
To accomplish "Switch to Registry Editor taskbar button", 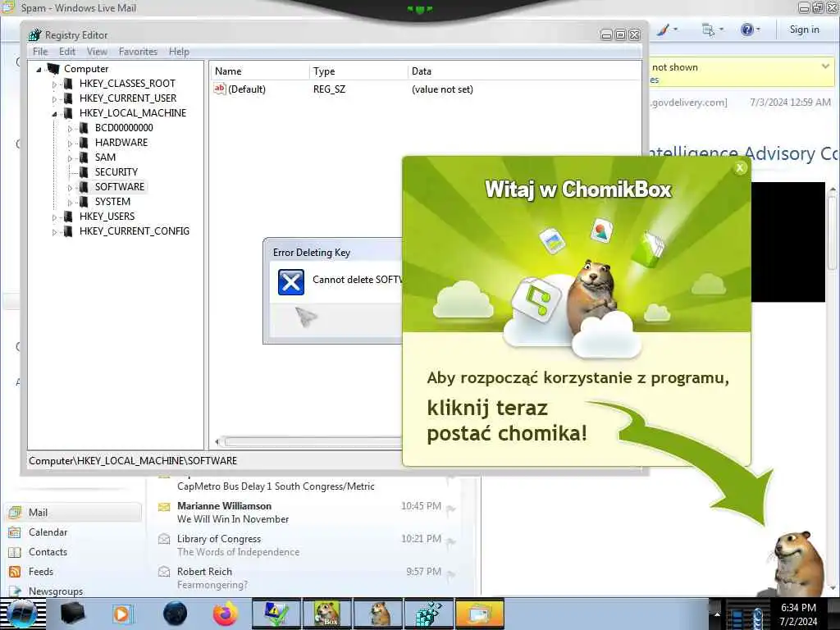I will (x=428, y=614).
